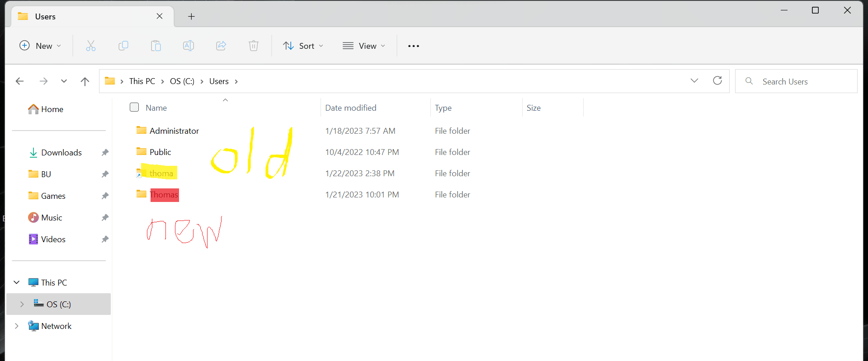Viewport: 868px width, 361px height.
Task: Click the Copy icon in toolbar
Action: tap(123, 46)
